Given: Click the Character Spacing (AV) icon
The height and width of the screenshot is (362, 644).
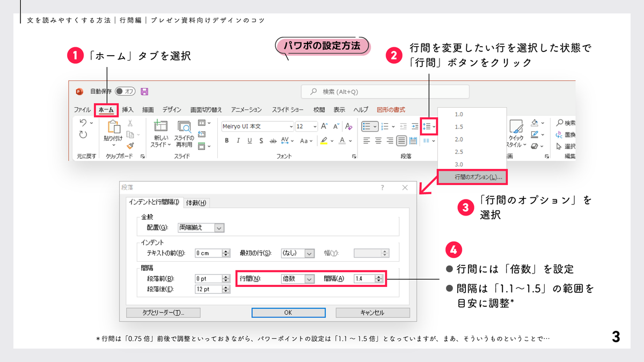Looking at the screenshot, I should 285,141.
